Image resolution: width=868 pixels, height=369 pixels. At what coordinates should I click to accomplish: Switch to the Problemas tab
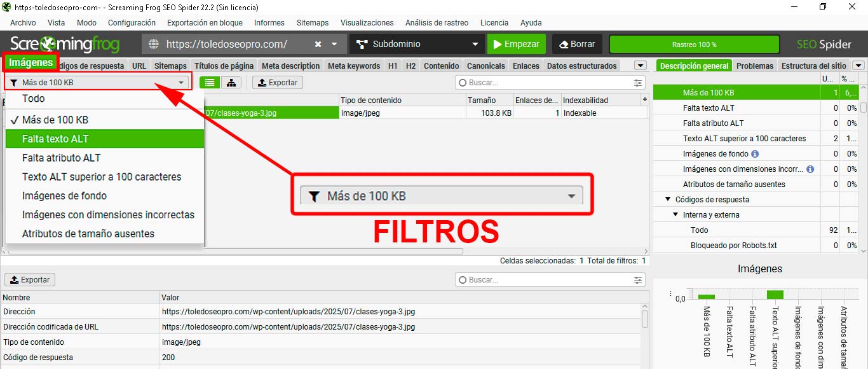(754, 66)
